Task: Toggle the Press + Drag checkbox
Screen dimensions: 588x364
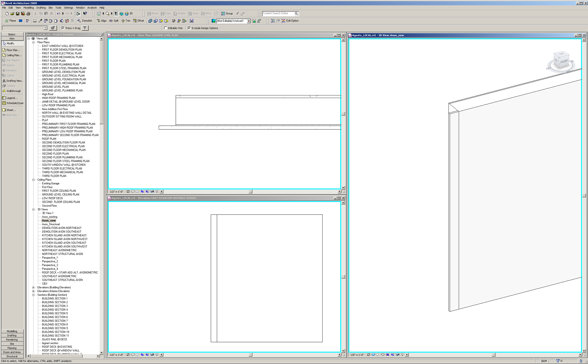Action: (x=63, y=28)
